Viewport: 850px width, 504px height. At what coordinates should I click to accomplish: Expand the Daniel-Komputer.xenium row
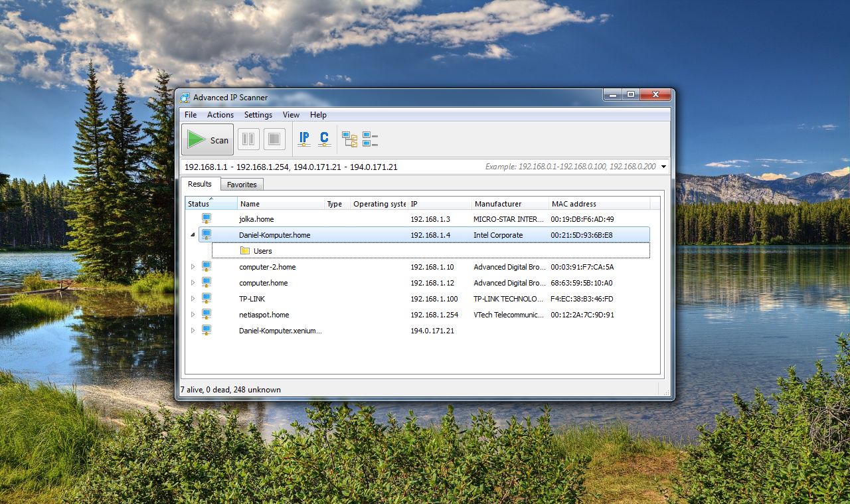193,330
